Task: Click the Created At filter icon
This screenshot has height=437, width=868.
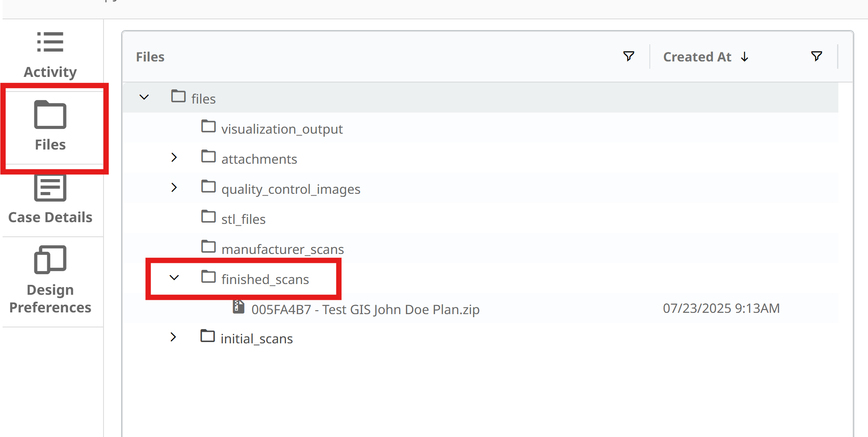Action: (x=816, y=56)
